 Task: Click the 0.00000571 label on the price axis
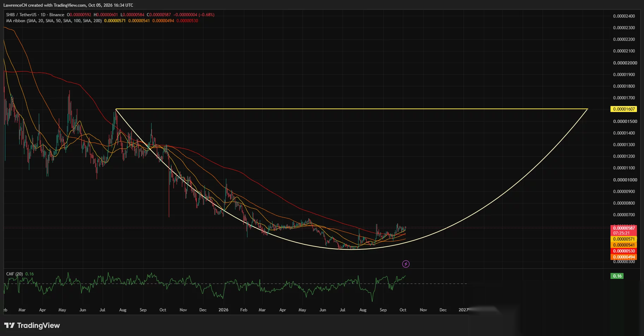[624, 239]
